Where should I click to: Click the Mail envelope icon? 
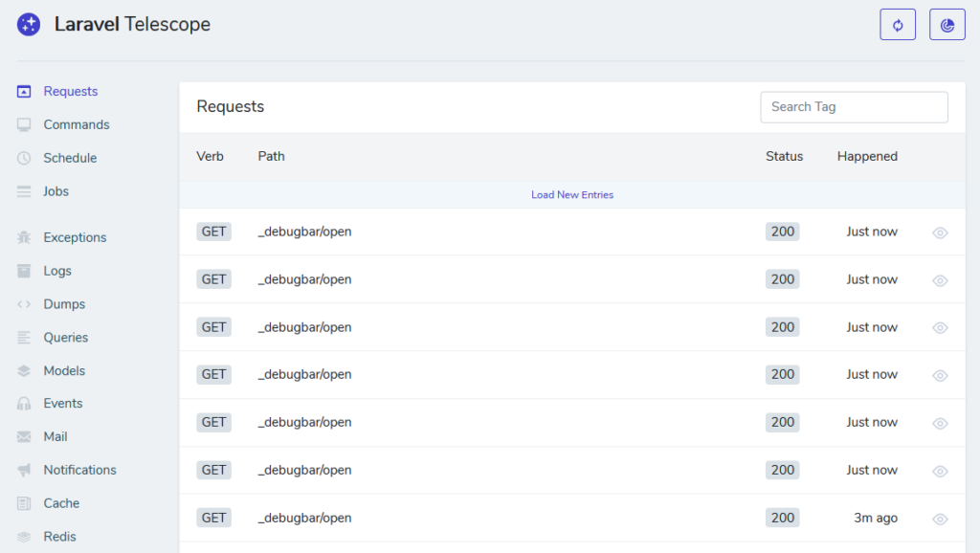coord(24,437)
